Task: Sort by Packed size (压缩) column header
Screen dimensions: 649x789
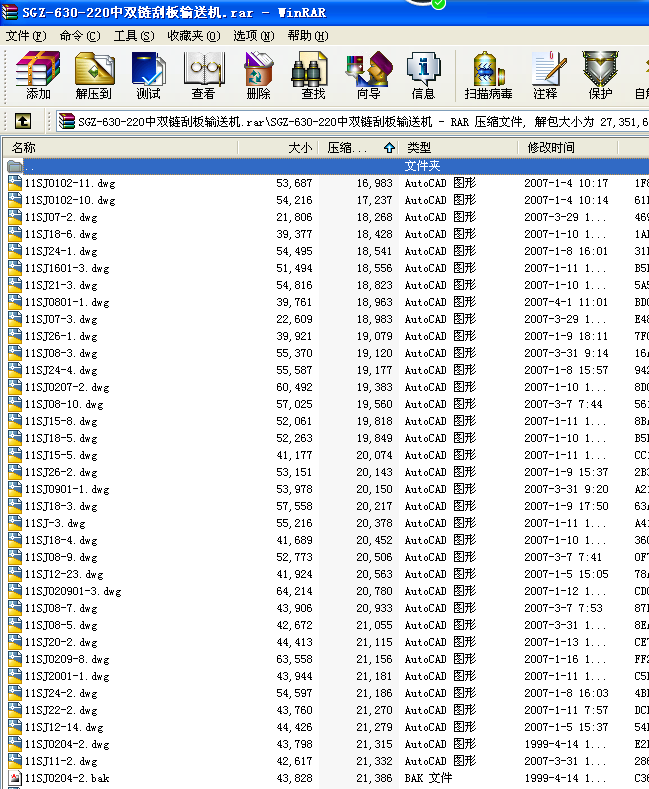Action: click(x=358, y=147)
